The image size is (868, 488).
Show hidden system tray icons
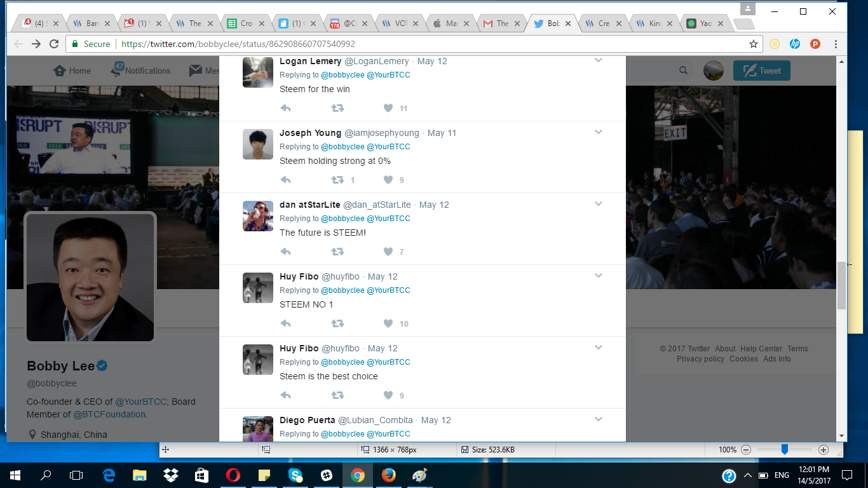[747, 475]
